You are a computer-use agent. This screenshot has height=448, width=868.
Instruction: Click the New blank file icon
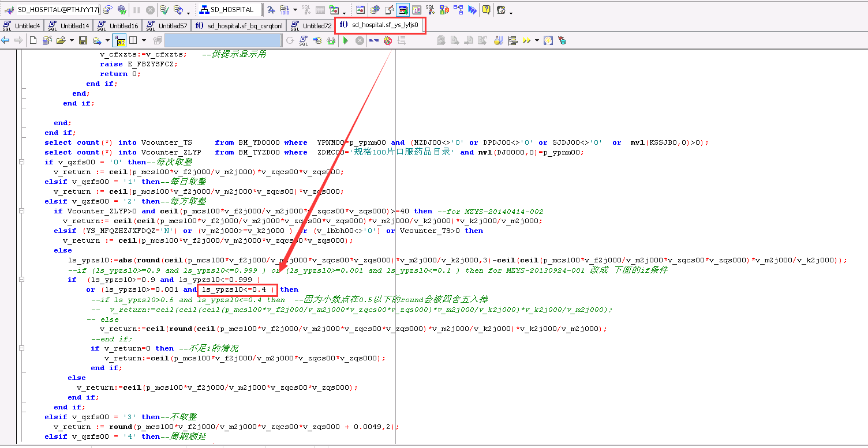[x=33, y=40]
